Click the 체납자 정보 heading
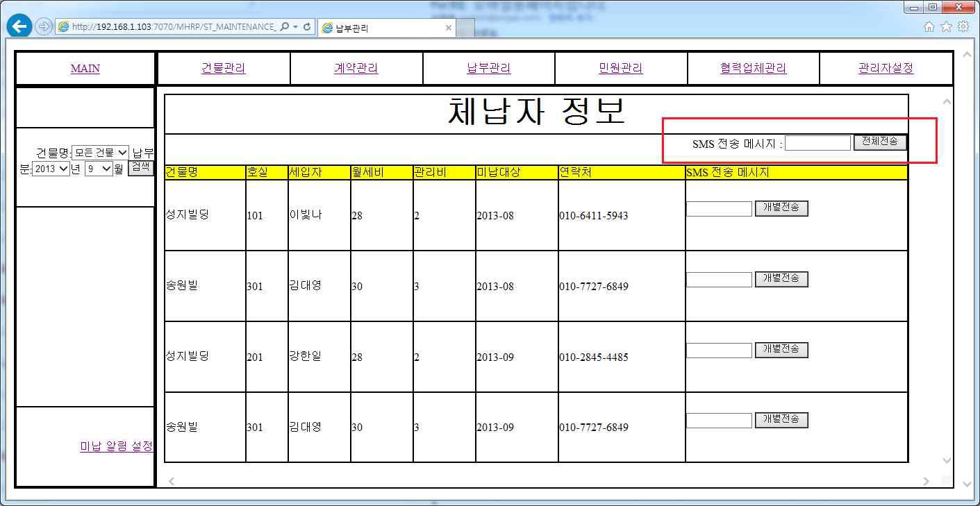 point(536,112)
